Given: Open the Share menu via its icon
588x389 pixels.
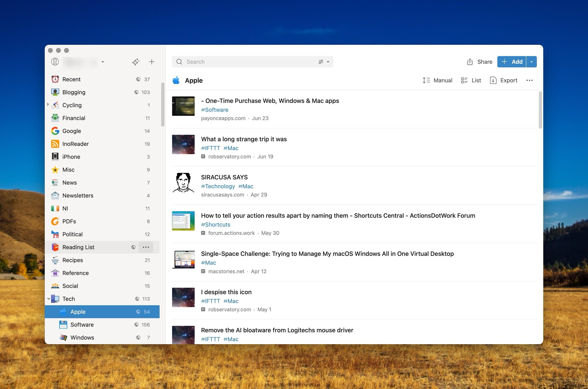Looking at the screenshot, I should click(x=470, y=62).
